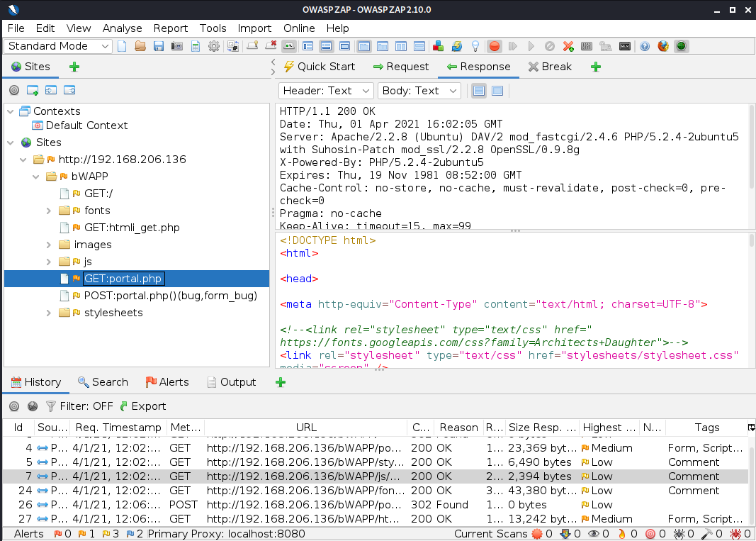756x541 pixels.
Task: Collapse the Sites tree node
Action: coord(11,143)
